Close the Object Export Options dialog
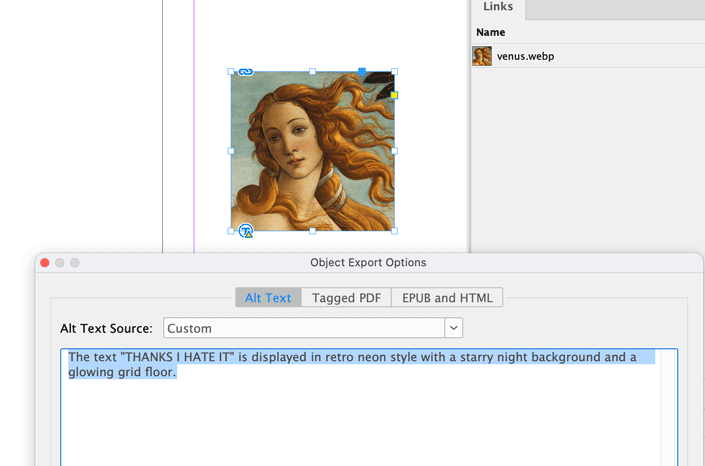 [x=45, y=263]
